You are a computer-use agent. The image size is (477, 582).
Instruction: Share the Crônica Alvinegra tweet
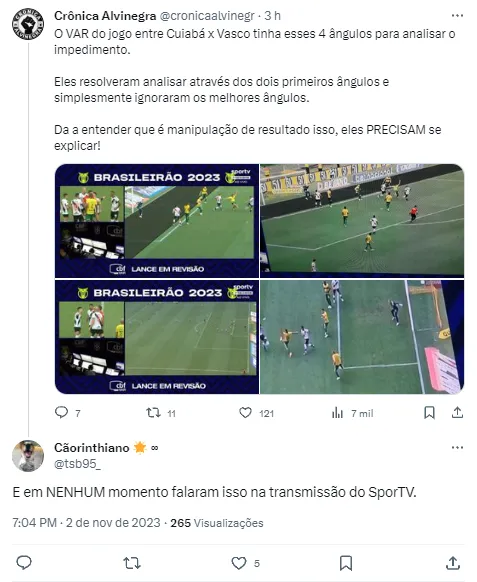coord(457,412)
